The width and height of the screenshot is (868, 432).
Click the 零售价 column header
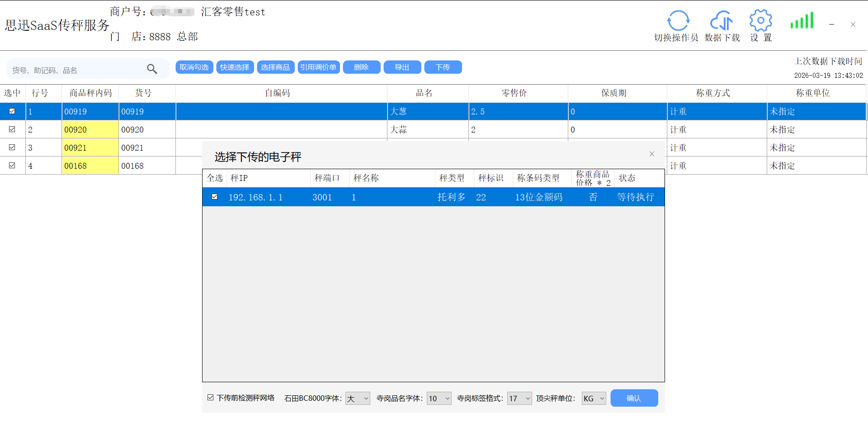pyautogui.click(x=514, y=93)
